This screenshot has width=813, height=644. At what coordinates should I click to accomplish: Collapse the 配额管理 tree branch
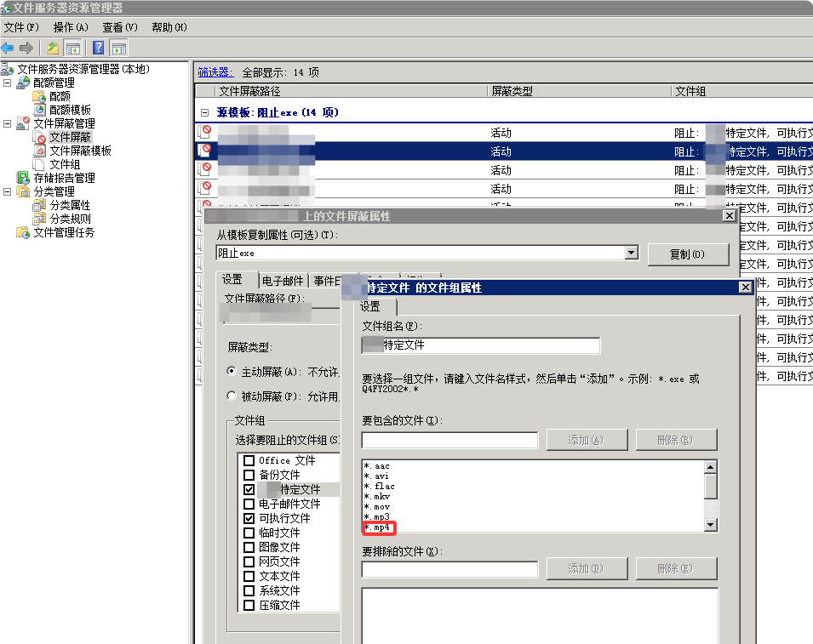(7, 82)
